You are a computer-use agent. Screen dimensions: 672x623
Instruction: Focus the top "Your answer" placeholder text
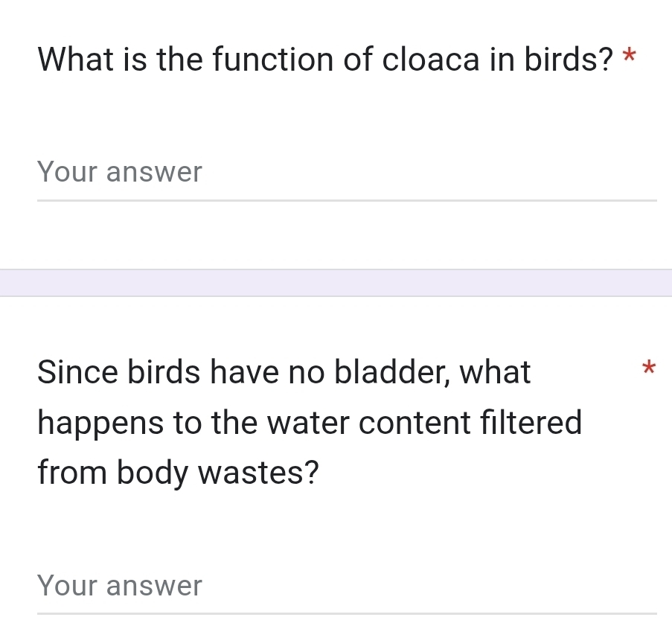coord(119,172)
